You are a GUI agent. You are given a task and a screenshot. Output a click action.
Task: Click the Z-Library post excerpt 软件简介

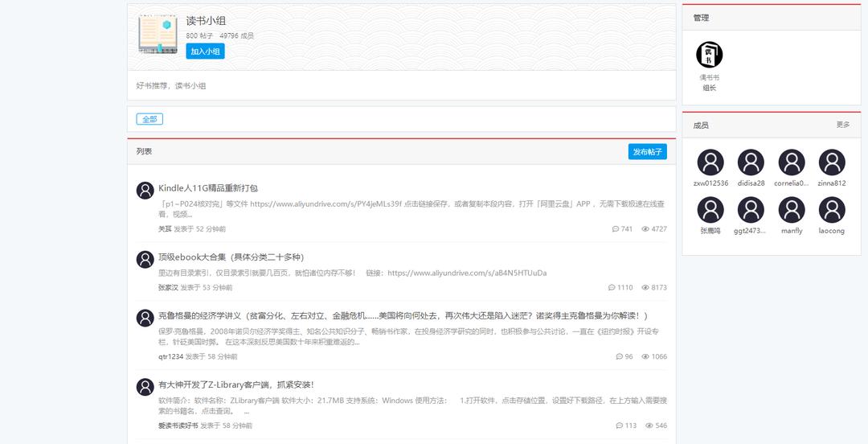pos(412,405)
